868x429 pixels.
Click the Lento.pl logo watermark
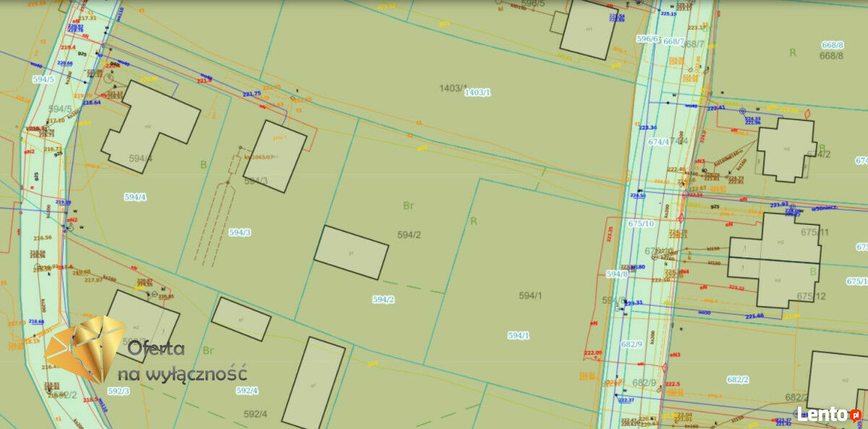828,415
